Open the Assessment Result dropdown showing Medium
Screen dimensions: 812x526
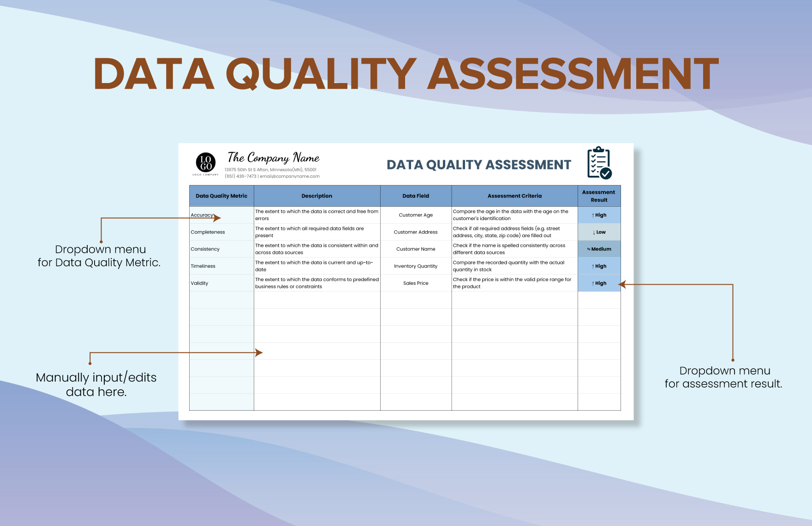[599, 249]
